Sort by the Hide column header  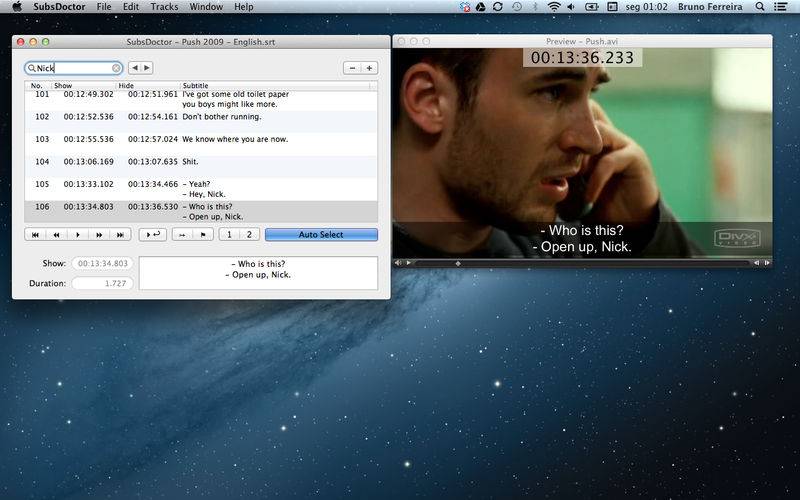pyautogui.click(x=148, y=86)
